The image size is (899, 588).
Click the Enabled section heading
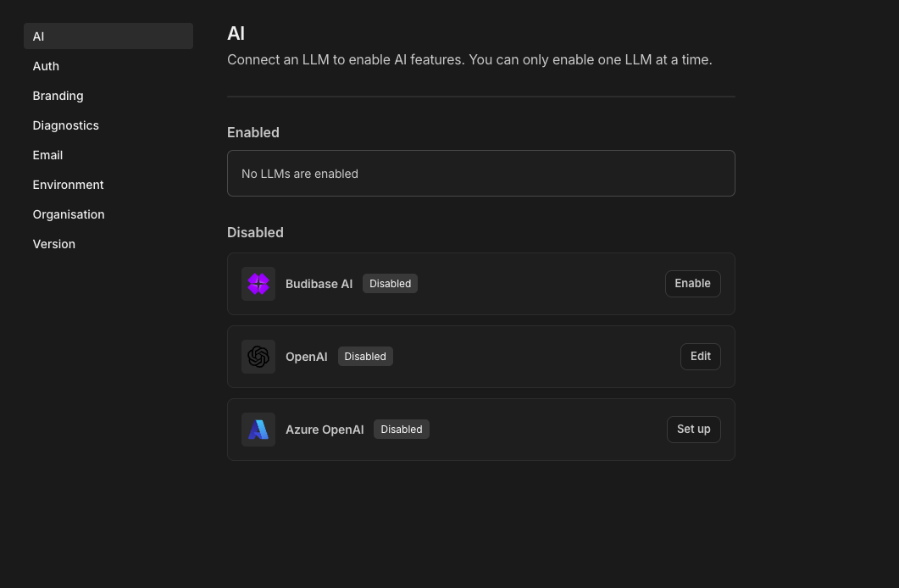click(252, 132)
